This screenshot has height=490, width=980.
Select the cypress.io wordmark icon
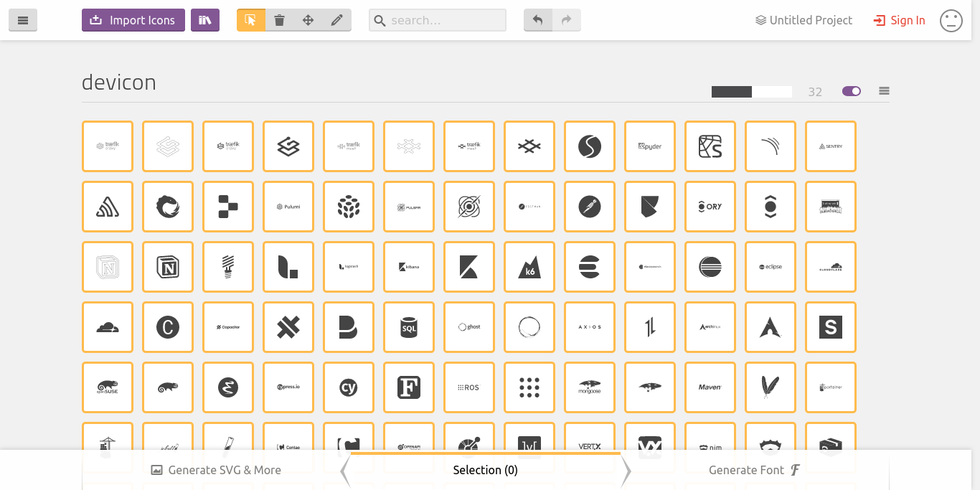(x=288, y=387)
